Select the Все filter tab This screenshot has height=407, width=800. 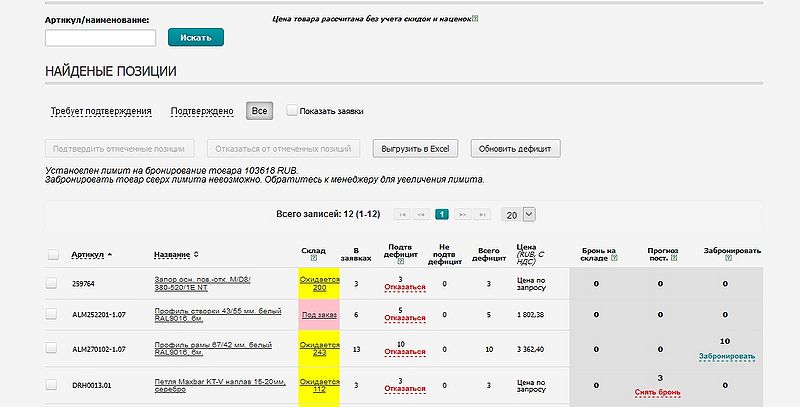(259, 111)
